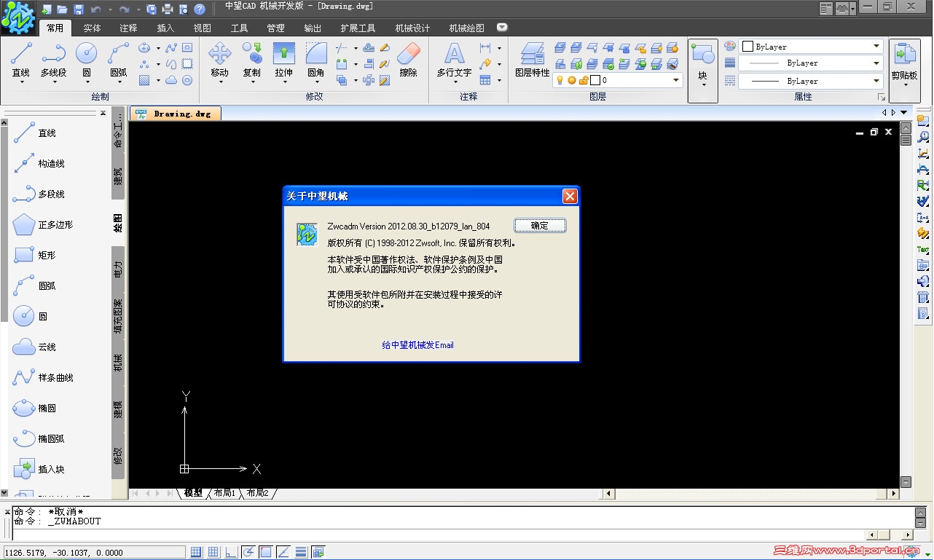Toggle ortho mode in status bar

(231, 553)
